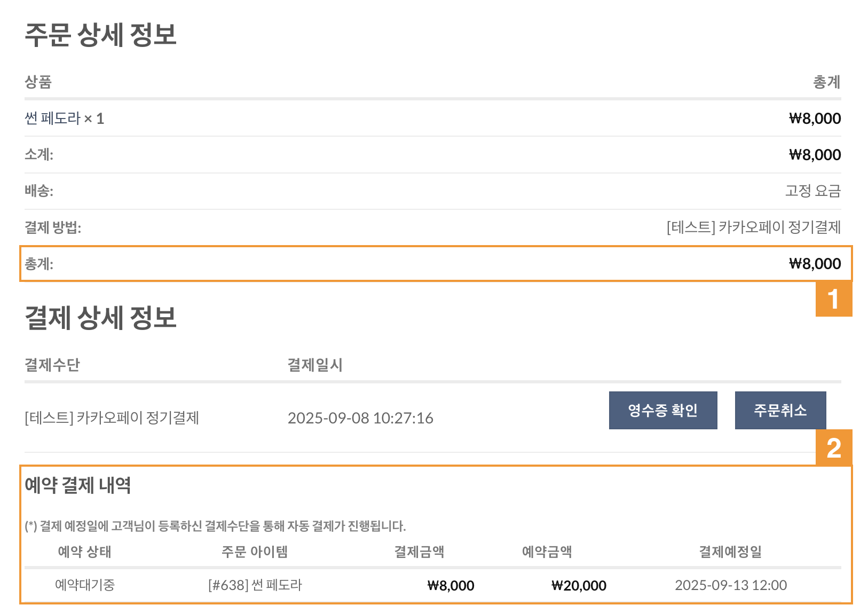Screen dimensions: 868x613
Task: Click the 총계 row ₩8,000 amount
Action: [x=815, y=264]
